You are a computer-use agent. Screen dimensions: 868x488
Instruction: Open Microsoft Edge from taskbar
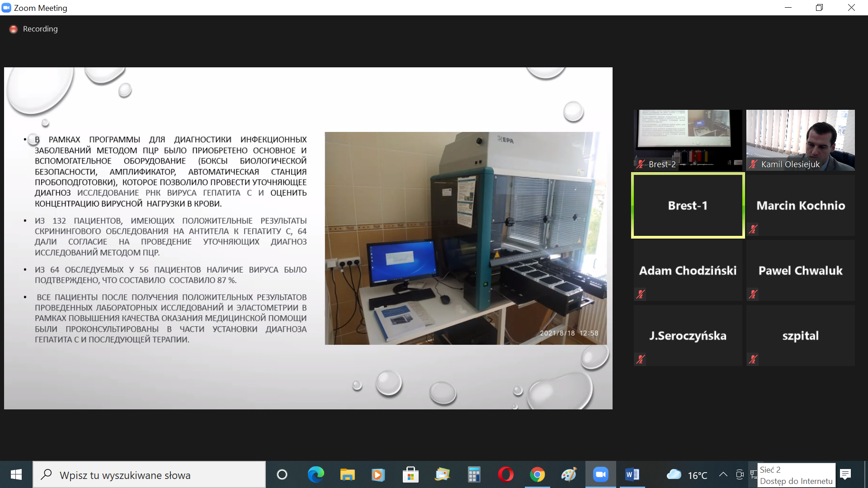(x=316, y=474)
